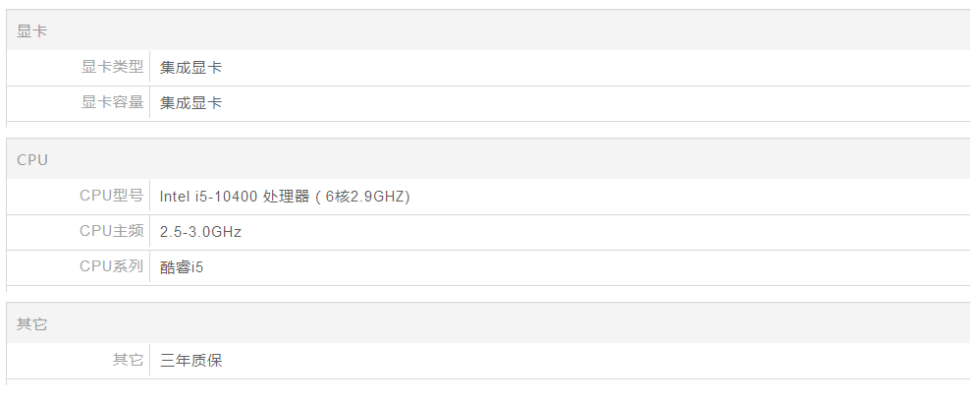Click 2.5 at start of CPU主频 value
This screenshot has height=404, width=980.
coord(170,232)
